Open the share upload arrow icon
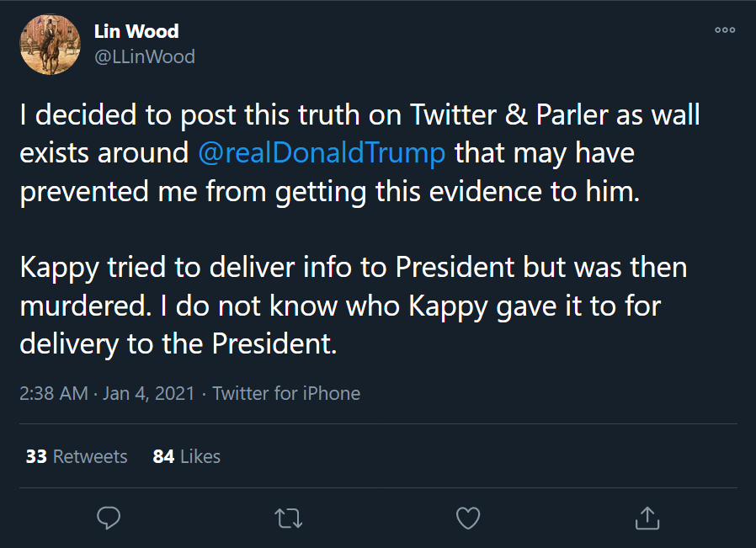This screenshot has width=756, height=548. pyautogui.click(x=647, y=519)
